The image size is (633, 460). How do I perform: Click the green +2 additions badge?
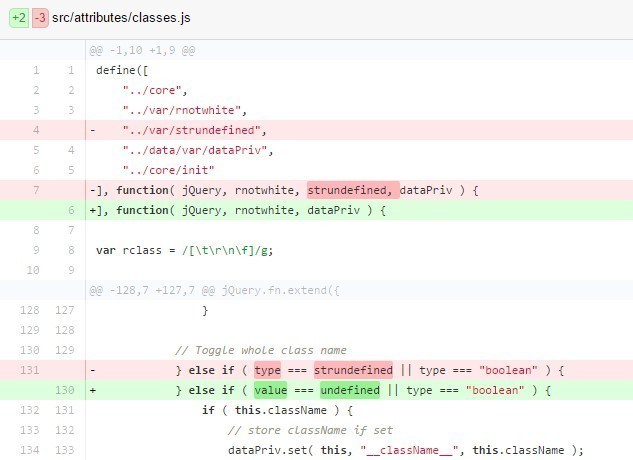[x=19, y=18]
